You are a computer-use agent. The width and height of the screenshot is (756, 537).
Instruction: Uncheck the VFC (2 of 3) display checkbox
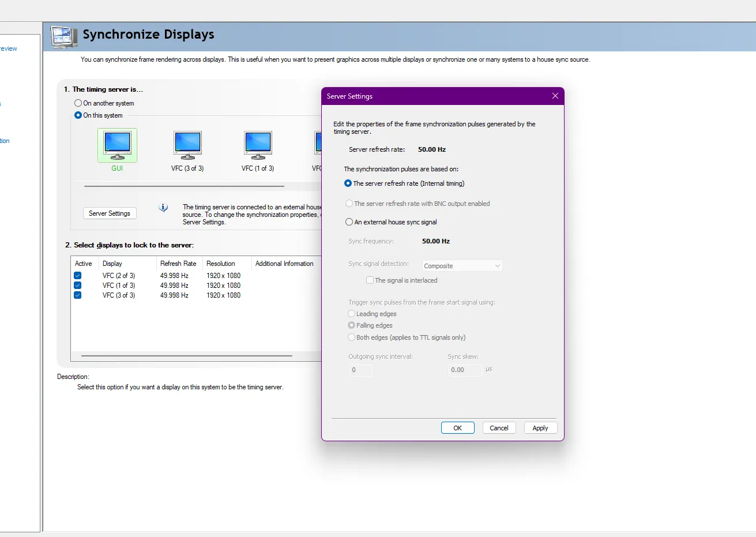click(x=78, y=276)
